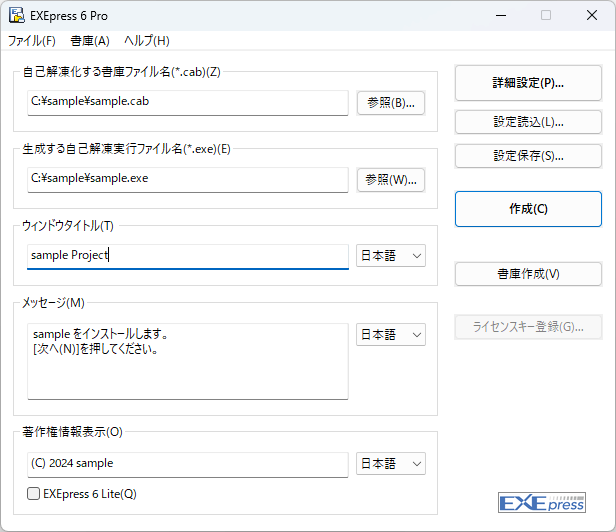Click inside the message text area
The image size is (616, 532).
coord(188,361)
